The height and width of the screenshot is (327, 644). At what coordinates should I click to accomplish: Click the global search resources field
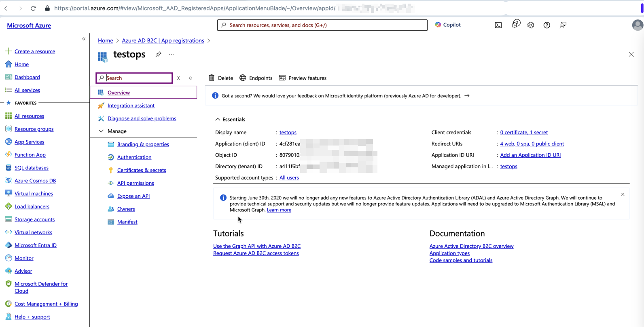(322, 25)
